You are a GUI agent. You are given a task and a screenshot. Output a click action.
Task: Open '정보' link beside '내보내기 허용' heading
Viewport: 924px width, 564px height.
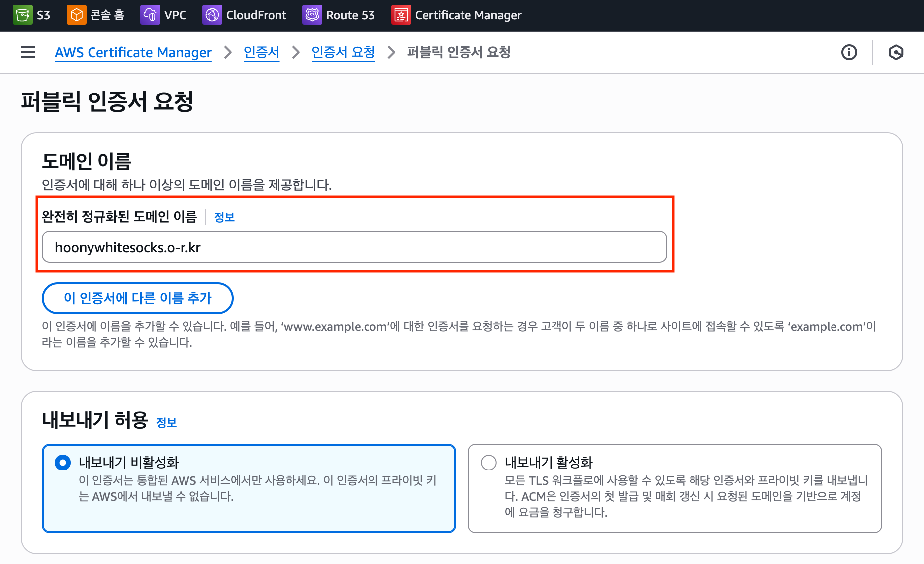pos(166,423)
